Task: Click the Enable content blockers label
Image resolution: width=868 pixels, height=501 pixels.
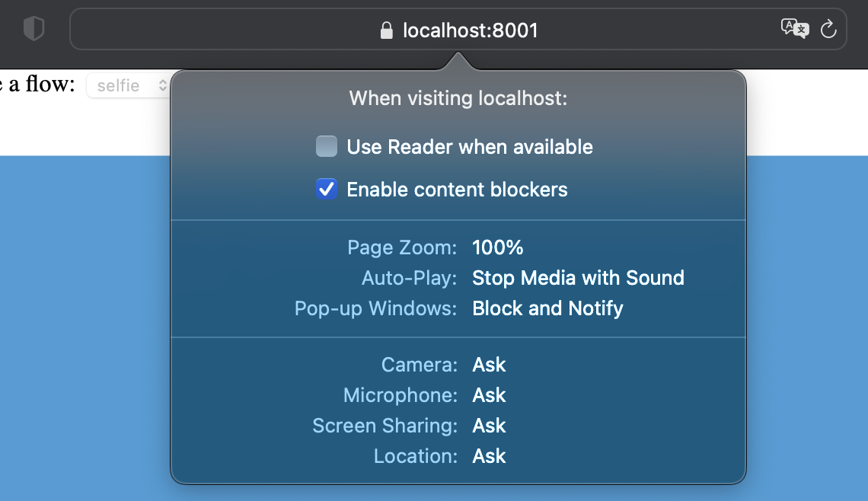Action: (457, 190)
